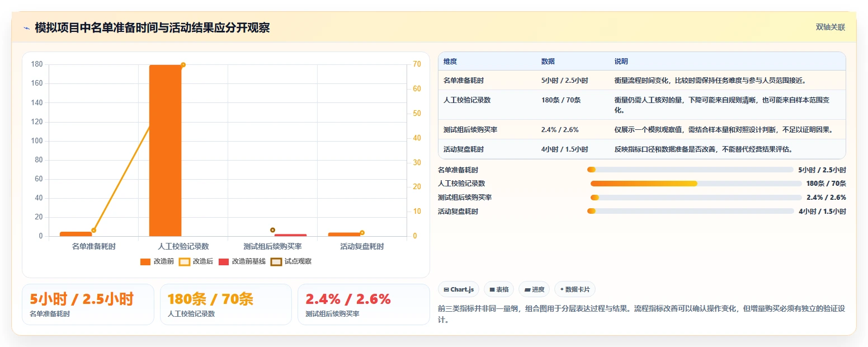868x347 pixels.
Task: Click the 表格 tag icon
Action: (492, 290)
